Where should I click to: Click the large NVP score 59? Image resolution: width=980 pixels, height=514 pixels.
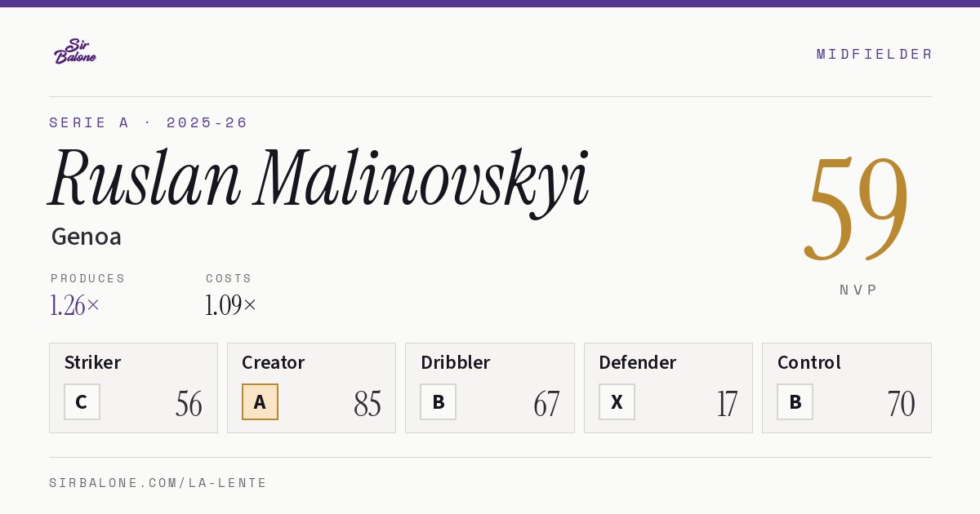tap(857, 208)
